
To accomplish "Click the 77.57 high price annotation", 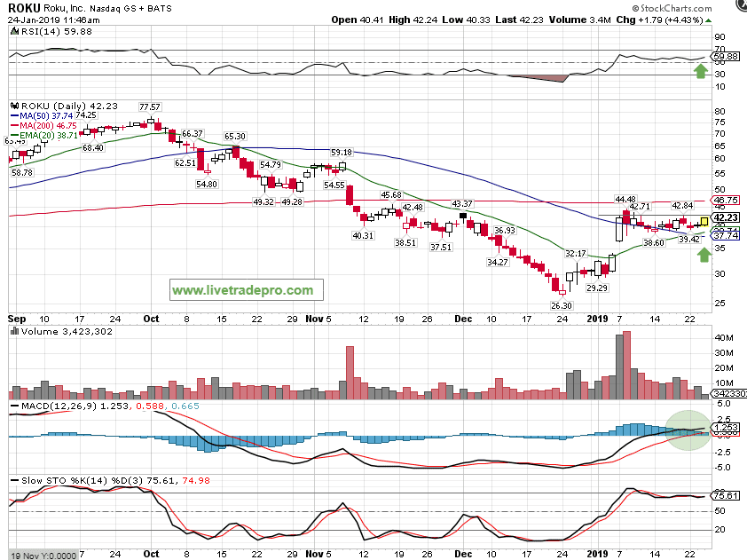I will [152, 106].
